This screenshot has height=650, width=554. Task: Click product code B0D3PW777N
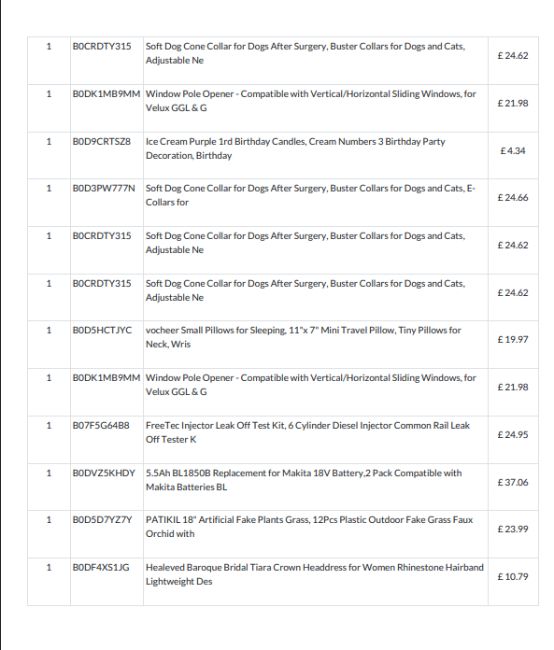[104, 189]
